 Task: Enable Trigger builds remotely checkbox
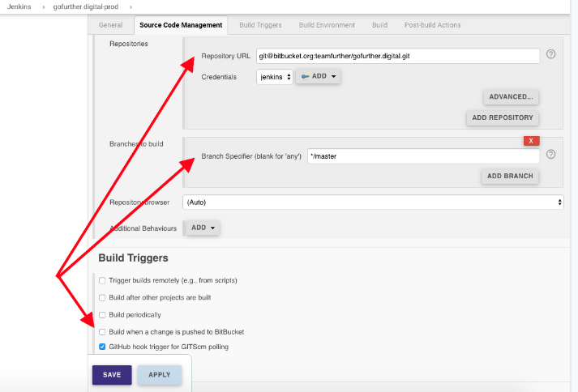tap(102, 280)
